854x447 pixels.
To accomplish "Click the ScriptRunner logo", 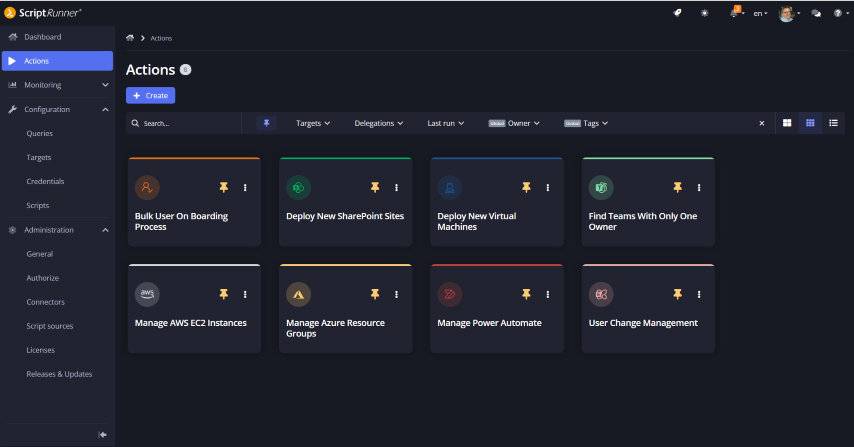I will (42, 13).
